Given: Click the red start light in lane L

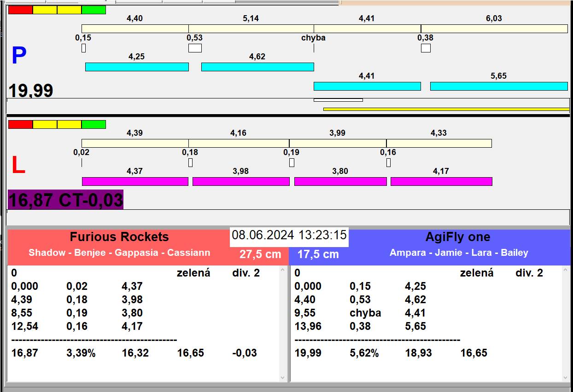Looking at the screenshot, I should (21, 124).
